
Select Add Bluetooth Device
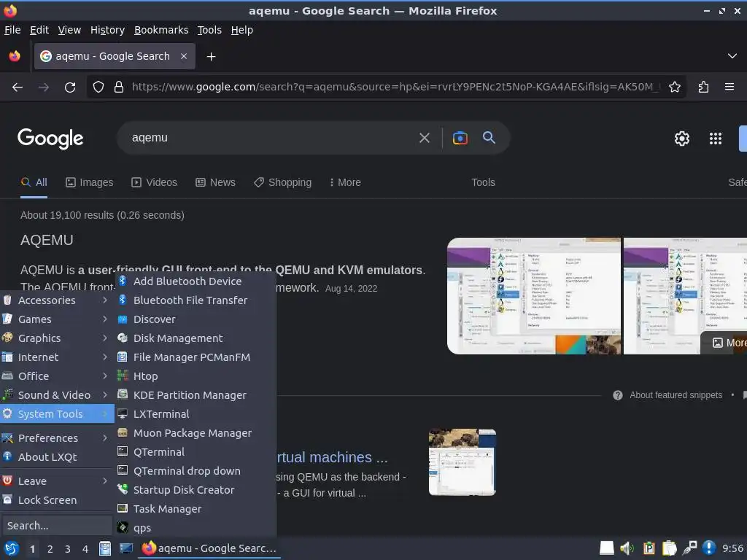196,281
